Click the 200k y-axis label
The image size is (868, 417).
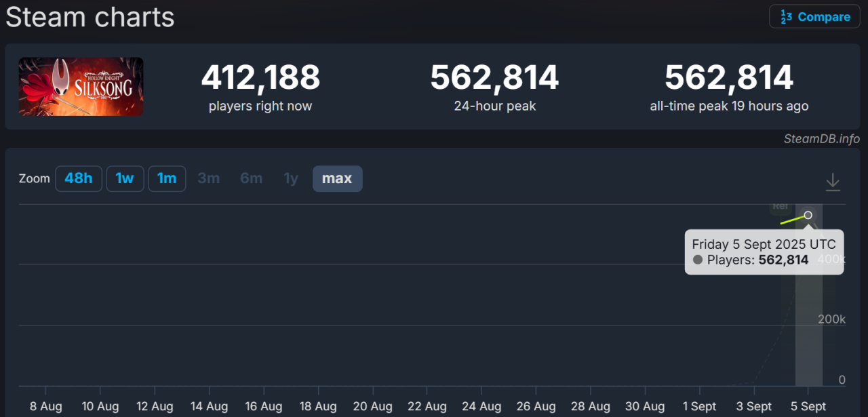click(831, 319)
